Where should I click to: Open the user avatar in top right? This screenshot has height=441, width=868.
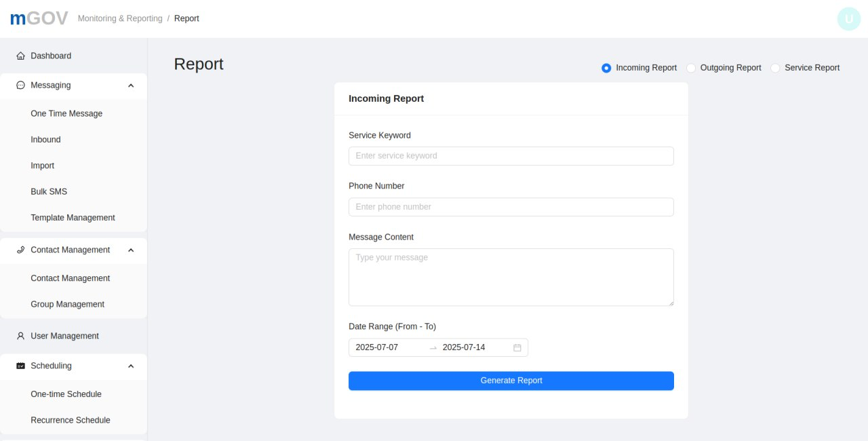tap(848, 19)
